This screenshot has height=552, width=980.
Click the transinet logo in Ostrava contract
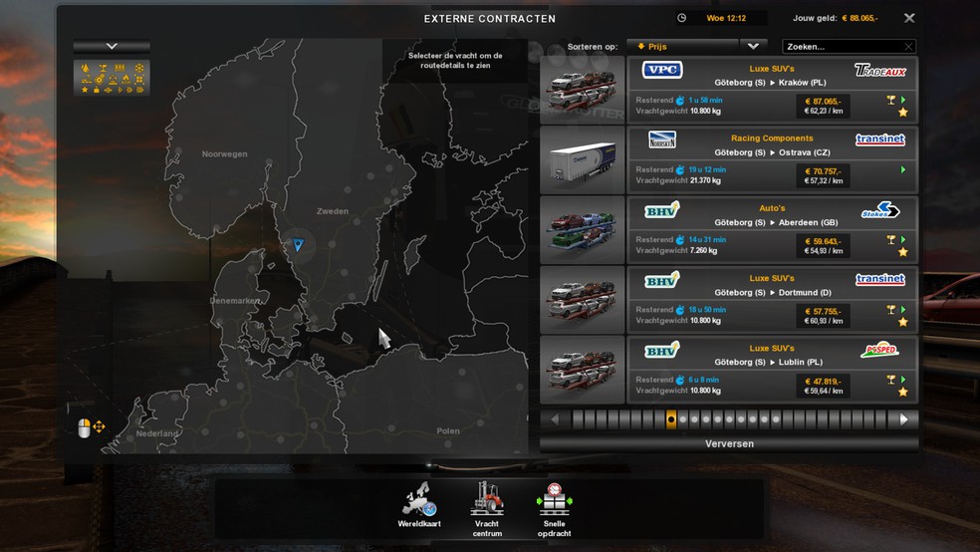click(880, 139)
